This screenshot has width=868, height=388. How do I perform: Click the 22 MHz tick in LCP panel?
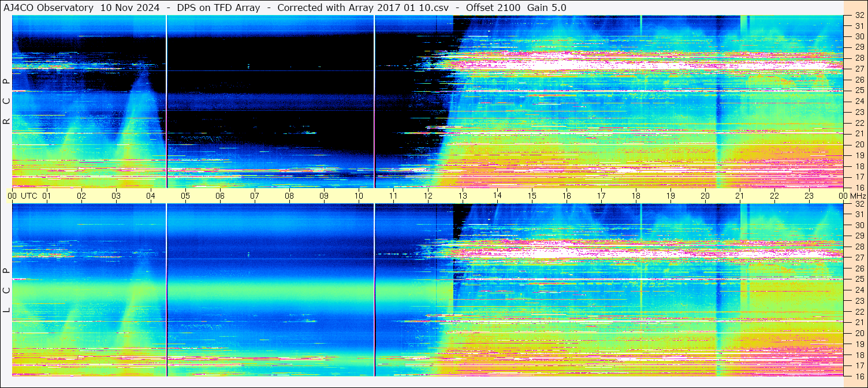tap(859, 311)
